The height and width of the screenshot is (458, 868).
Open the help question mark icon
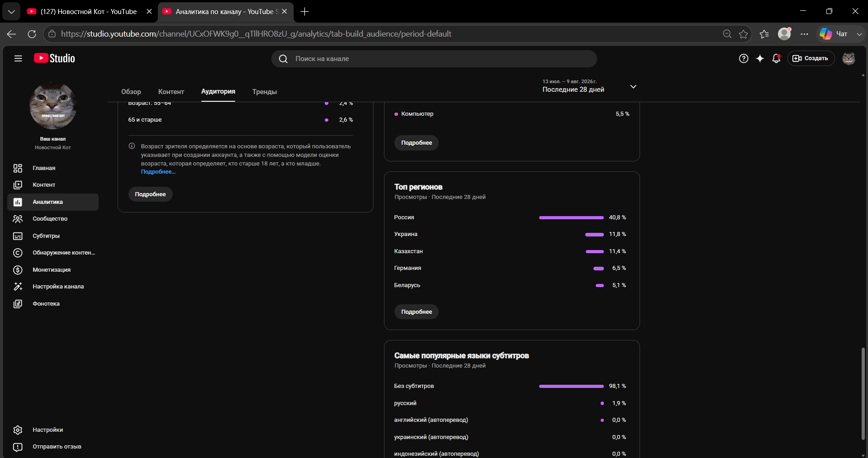(x=744, y=58)
